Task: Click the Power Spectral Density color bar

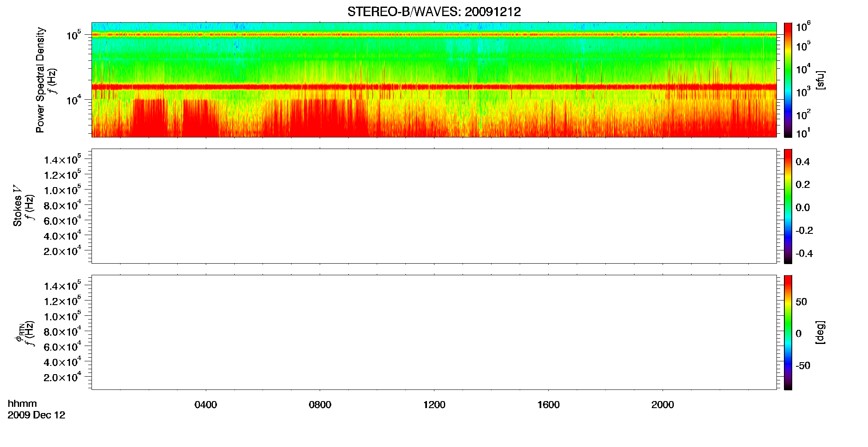Action: [x=788, y=80]
